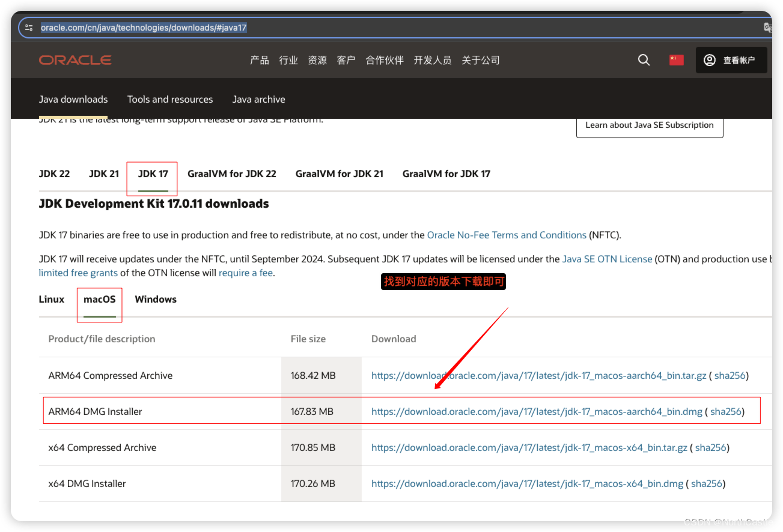Switch to the JDK 21 tab
The width and height of the screenshot is (783, 532).
point(104,174)
